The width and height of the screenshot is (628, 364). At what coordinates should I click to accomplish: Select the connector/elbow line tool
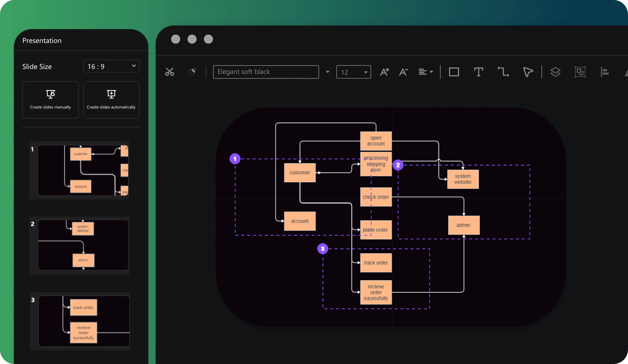[x=504, y=72]
